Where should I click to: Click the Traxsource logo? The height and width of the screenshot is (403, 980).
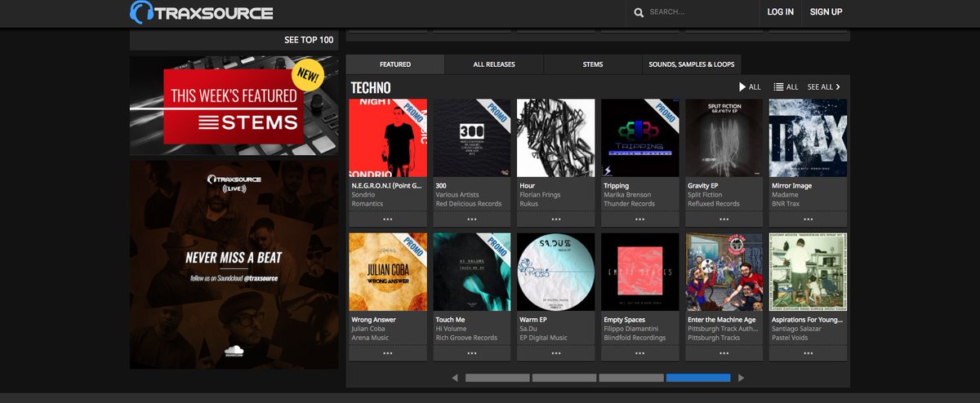pyautogui.click(x=202, y=12)
